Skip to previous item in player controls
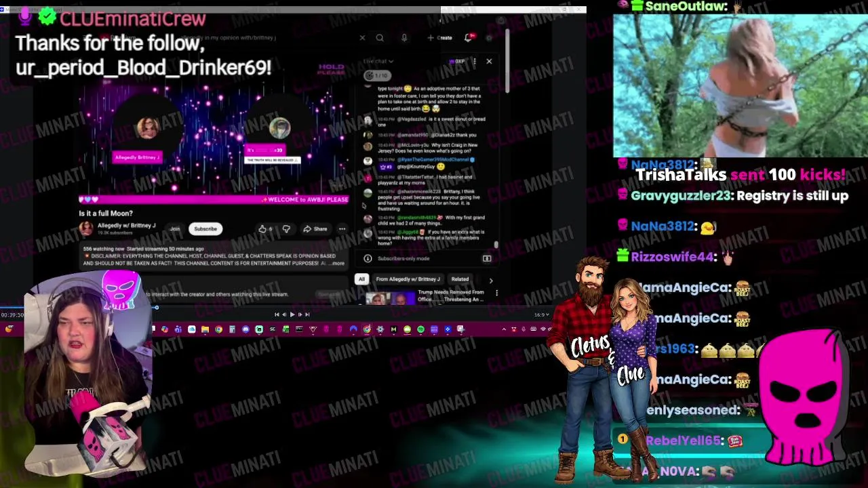The width and height of the screenshot is (868, 488). coord(277,314)
